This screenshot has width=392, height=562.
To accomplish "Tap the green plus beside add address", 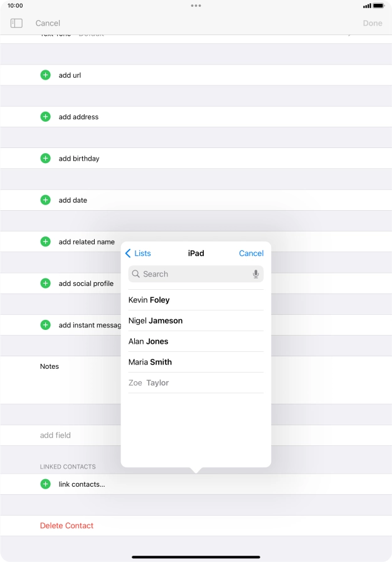I will (x=45, y=117).
